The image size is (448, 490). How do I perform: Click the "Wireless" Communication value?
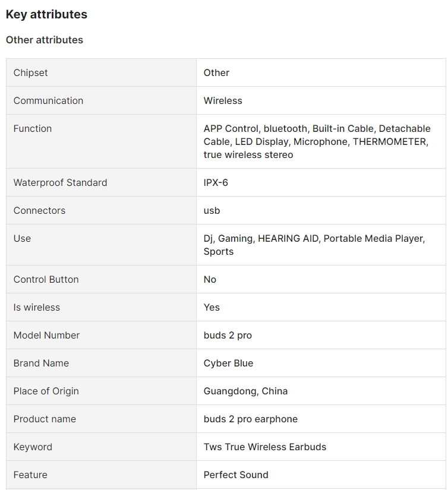[x=223, y=100]
